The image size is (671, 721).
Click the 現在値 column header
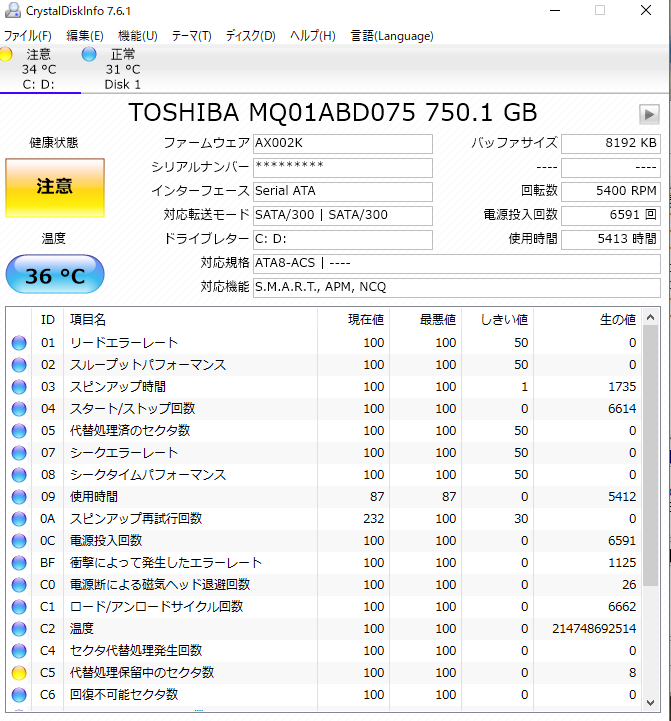pos(353,320)
